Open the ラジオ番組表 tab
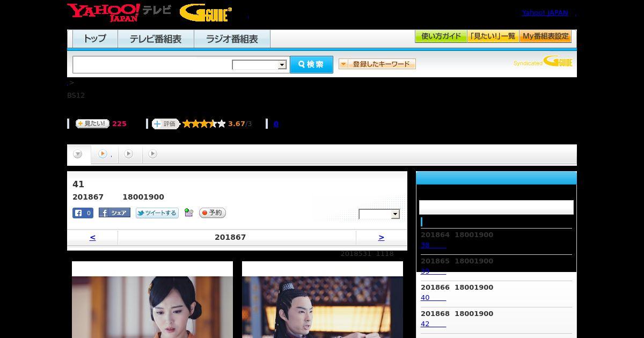Screen dimensions: 644x338 pyautogui.click(x=232, y=39)
